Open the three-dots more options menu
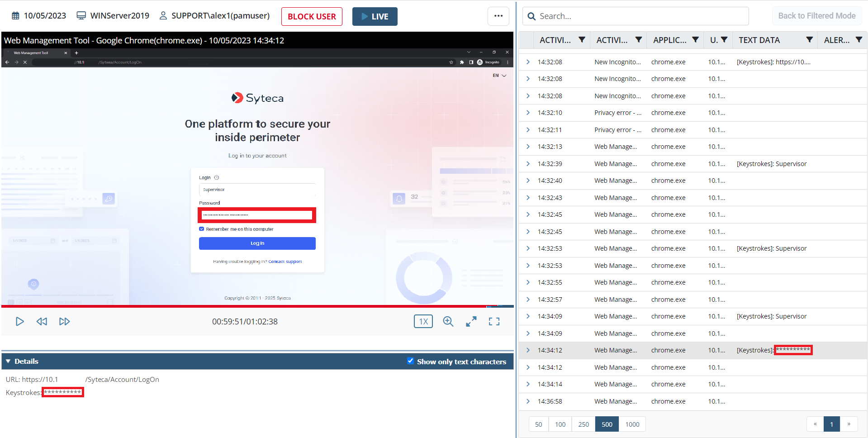The image size is (868, 438). 498,16
